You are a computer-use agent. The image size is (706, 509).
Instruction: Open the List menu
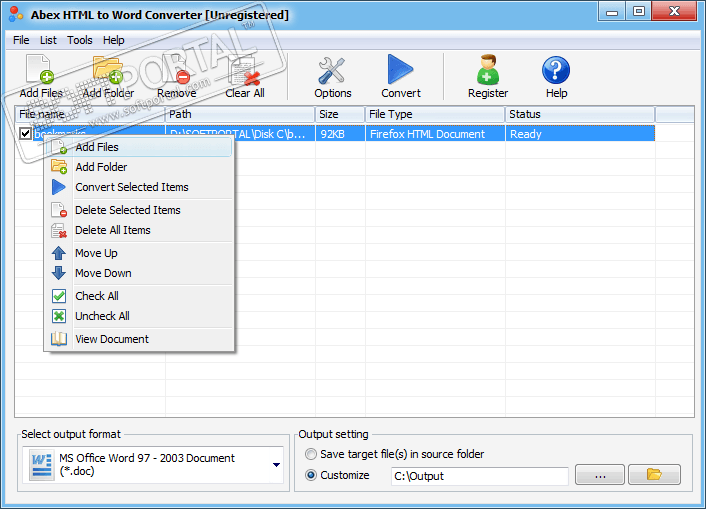point(48,40)
